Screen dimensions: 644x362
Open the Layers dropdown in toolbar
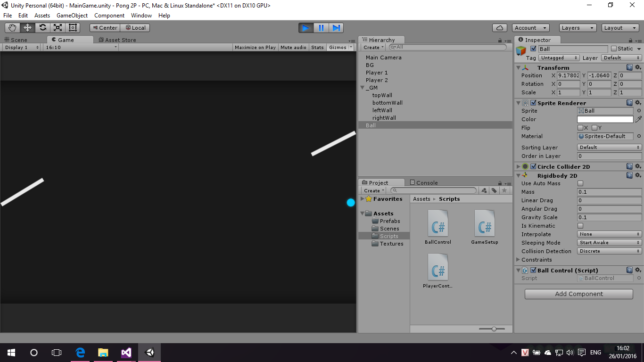[x=578, y=28]
